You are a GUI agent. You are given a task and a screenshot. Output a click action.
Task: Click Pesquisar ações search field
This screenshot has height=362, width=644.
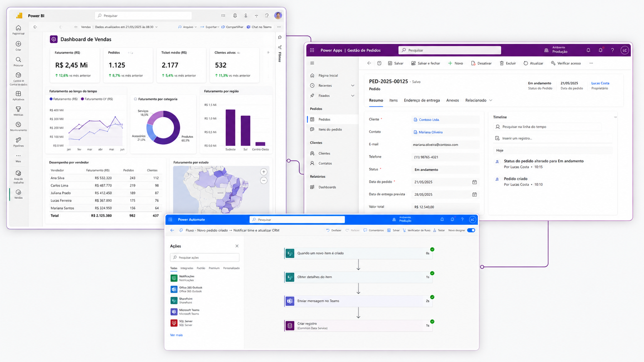[205, 257]
